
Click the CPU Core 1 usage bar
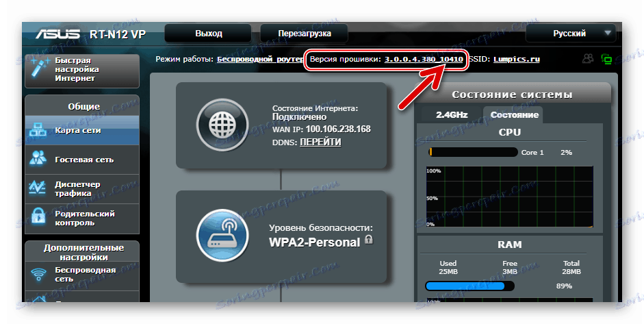point(472,152)
